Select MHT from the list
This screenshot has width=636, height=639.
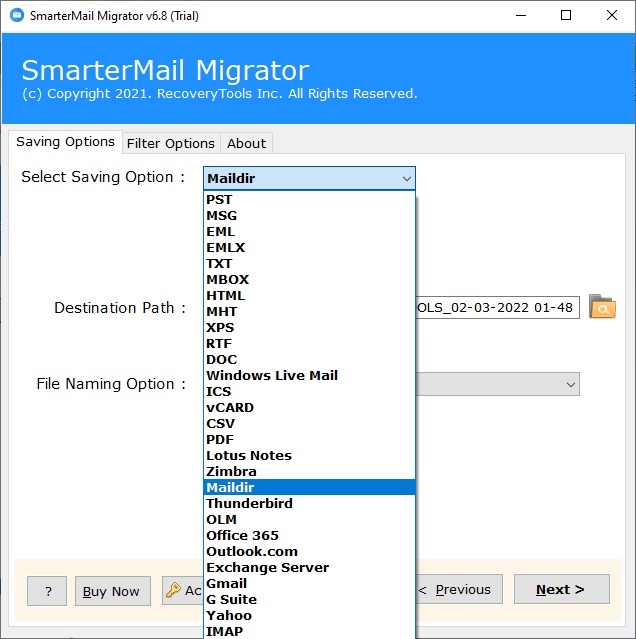[x=309, y=311]
